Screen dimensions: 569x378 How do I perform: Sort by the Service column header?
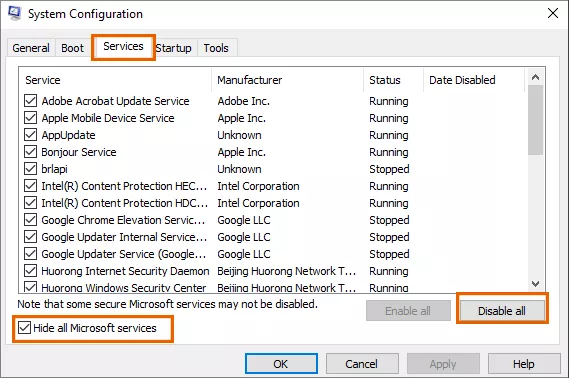(x=115, y=80)
